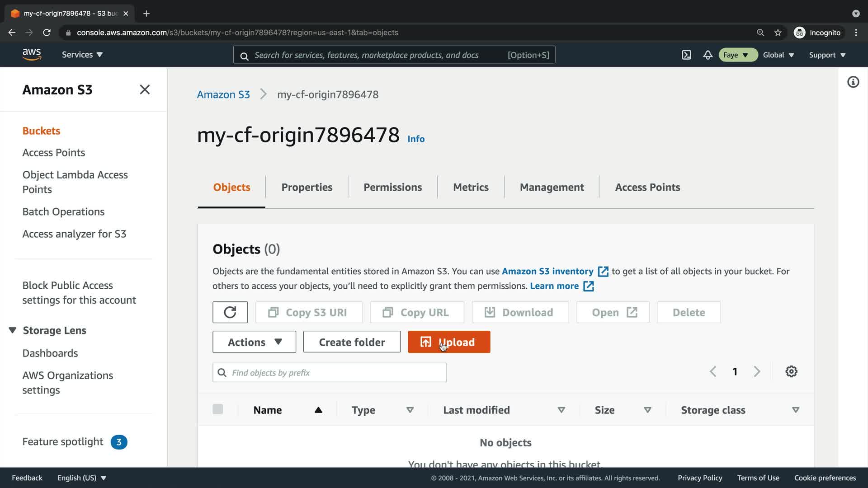Expand the Actions dropdown
The height and width of the screenshot is (488, 868).
[x=254, y=342]
